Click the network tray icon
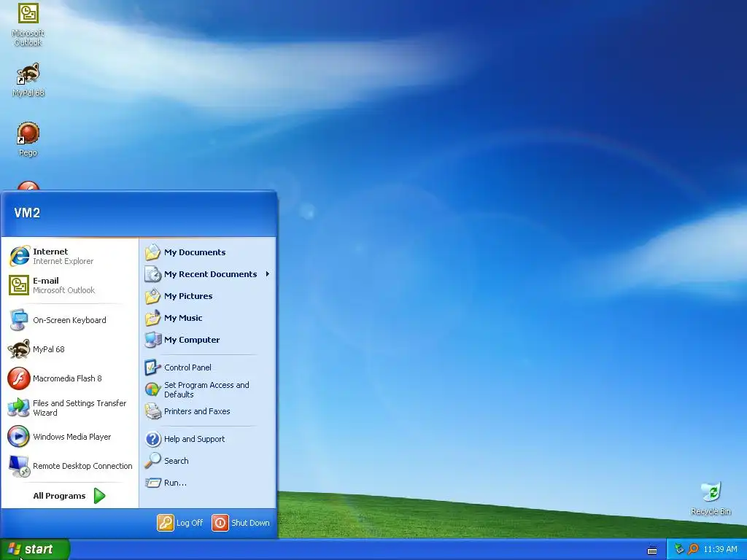 tap(679, 550)
